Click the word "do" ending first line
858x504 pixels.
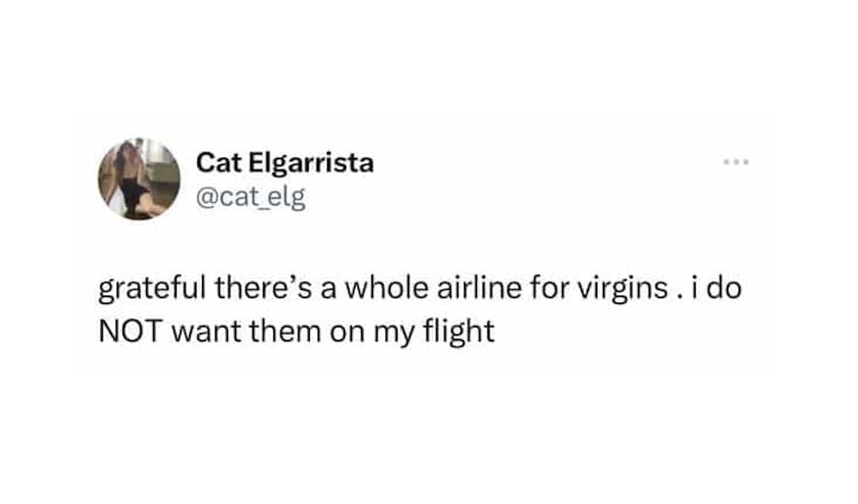tap(724, 288)
